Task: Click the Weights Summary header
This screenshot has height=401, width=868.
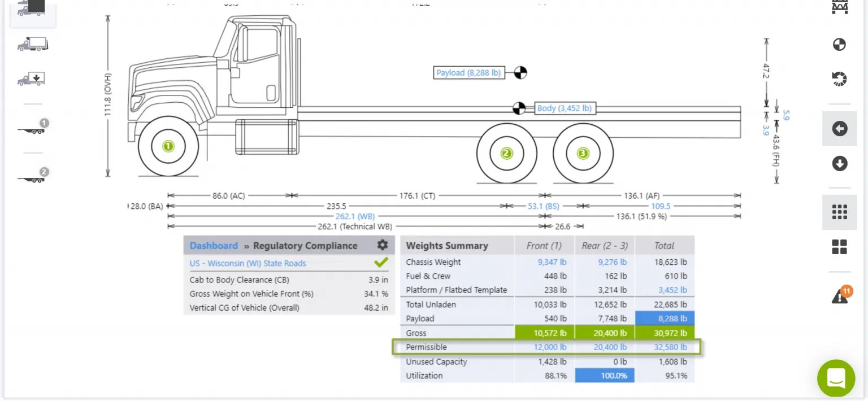Action: pos(446,246)
